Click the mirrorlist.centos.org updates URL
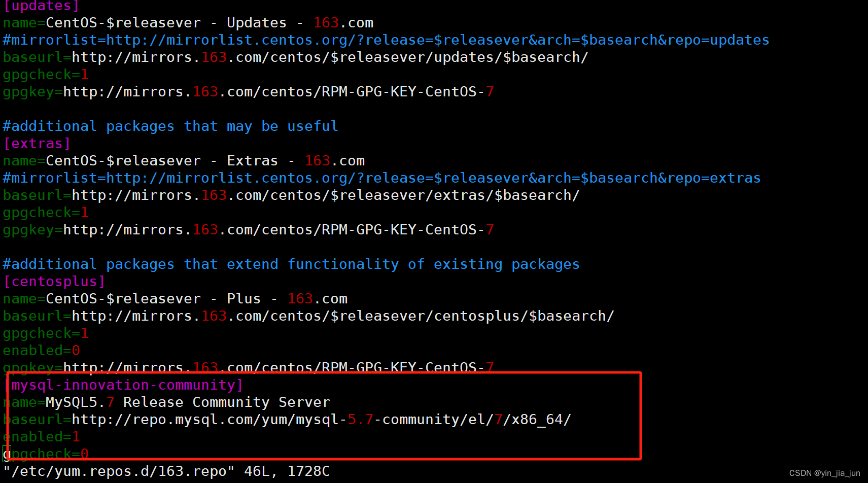The height and width of the screenshot is (483, 868). coord(386,40)
